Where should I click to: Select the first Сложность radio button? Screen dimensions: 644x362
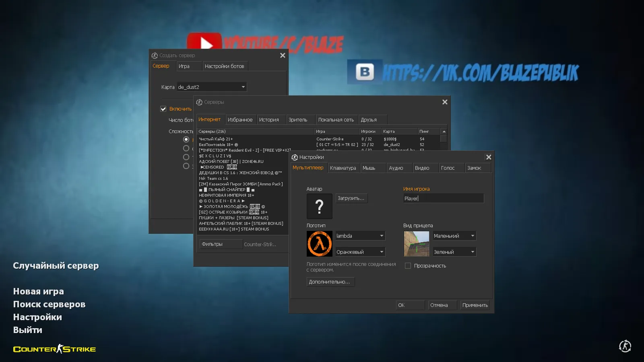point(186,139)
